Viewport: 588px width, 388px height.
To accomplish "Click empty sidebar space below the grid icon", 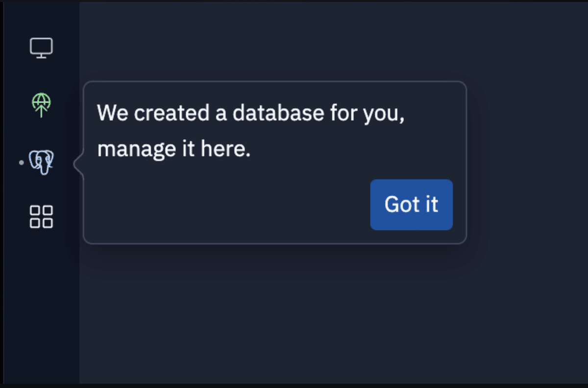I will click(x=41, y=304).
